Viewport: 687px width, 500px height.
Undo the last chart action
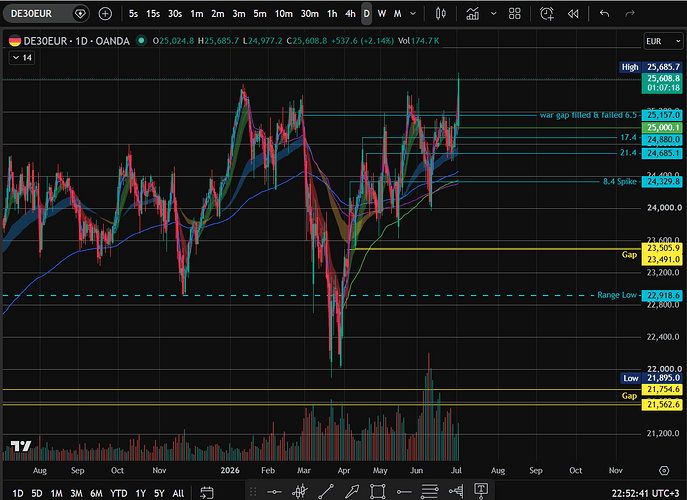605,14
